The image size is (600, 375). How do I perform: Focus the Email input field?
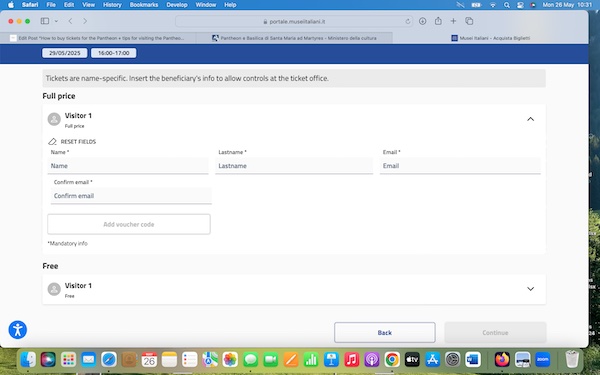460,166
